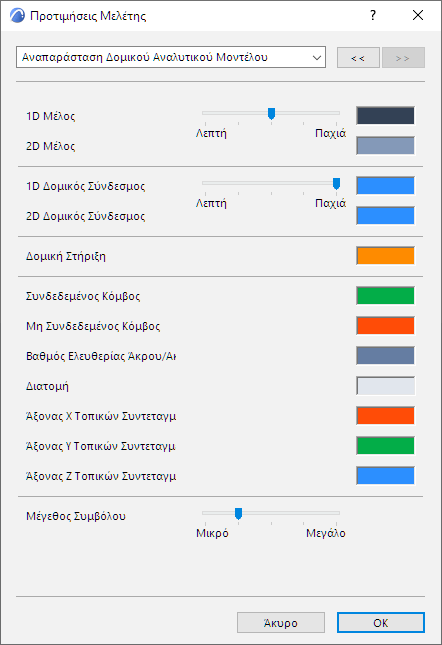Image resolution: width=442 pixels, height=645 pixels.
Task: Click the Μέγεθος Συμβόλου label
Action: 76,516
